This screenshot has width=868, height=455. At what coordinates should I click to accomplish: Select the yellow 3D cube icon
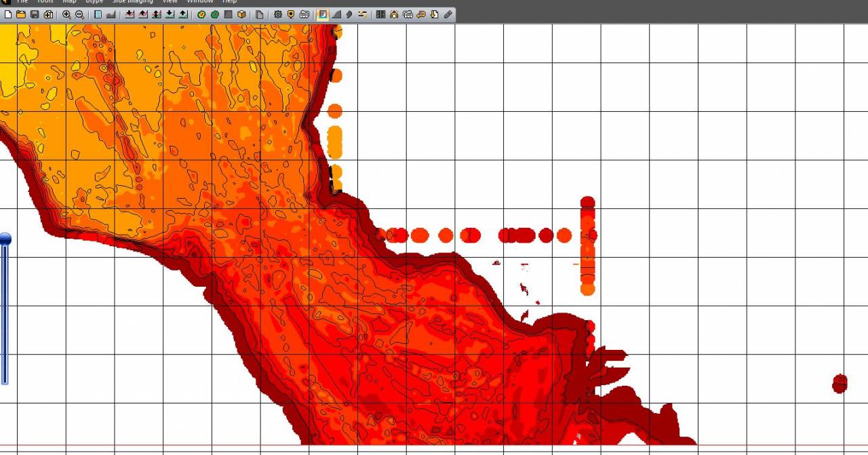[x=241, y=14]
